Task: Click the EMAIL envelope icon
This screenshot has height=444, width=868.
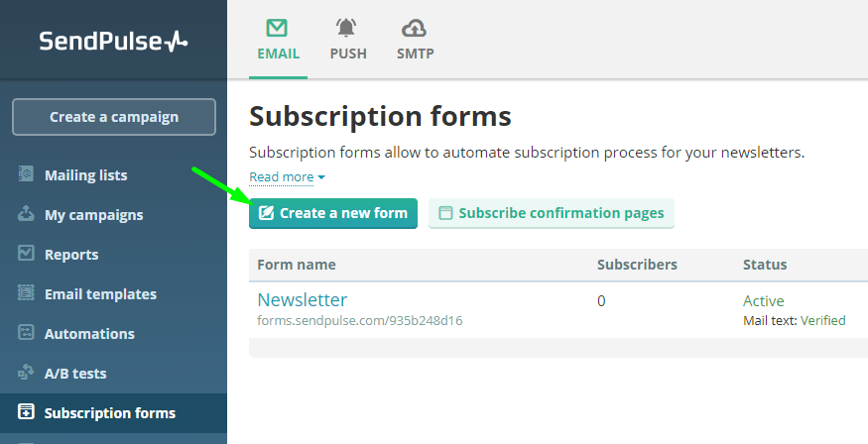Action: pyautogui.click(x=278, y=28)
